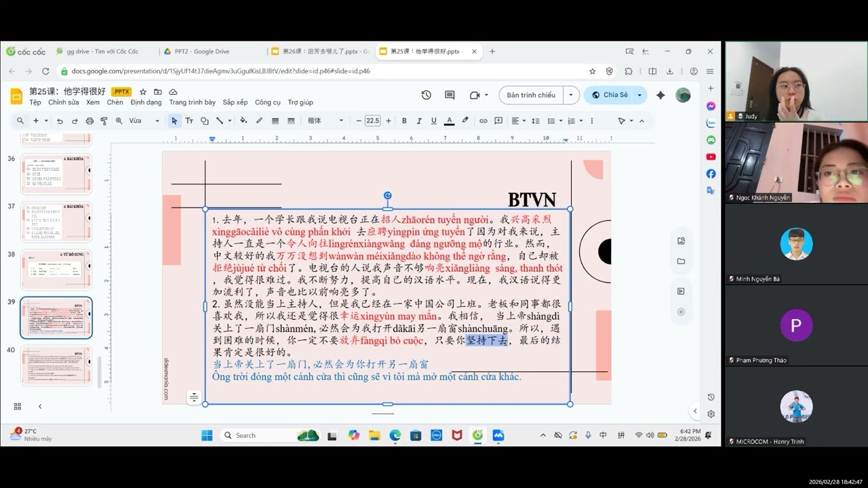
Task: Open the font family dropdown
Action: click(x=325, y=121)
